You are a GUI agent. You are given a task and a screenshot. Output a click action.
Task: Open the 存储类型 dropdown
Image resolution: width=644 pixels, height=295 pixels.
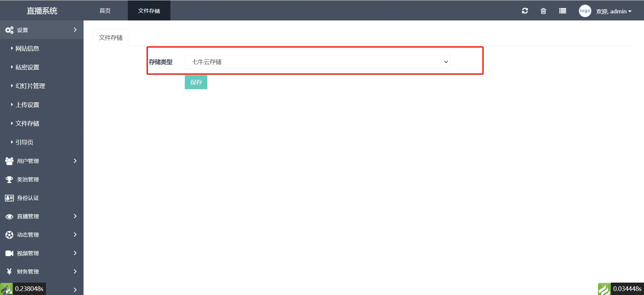tap(317, 62)
